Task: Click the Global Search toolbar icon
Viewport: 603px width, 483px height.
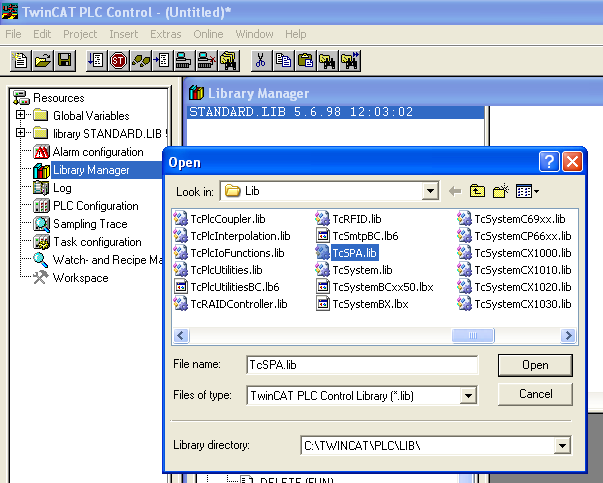Action: (x=229, y=61)
